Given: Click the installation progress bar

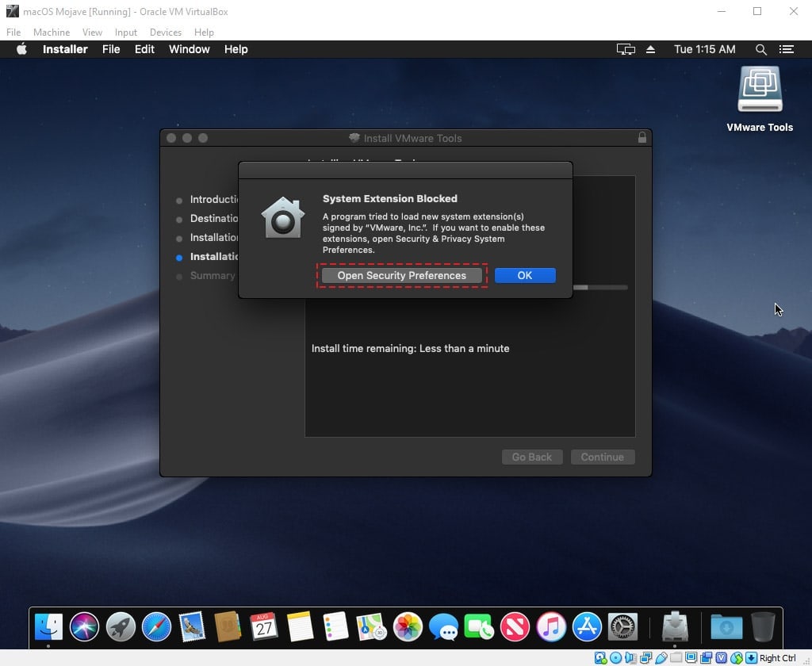Looking at the screenshot, I should coord(604,287).
